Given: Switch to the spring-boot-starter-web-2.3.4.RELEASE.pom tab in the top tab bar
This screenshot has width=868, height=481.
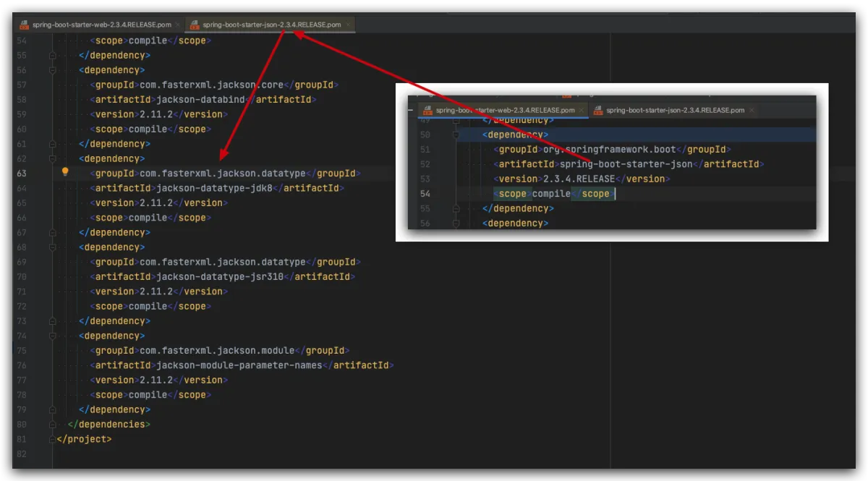Looking at the screenshot, I should [x=101, y=25].
